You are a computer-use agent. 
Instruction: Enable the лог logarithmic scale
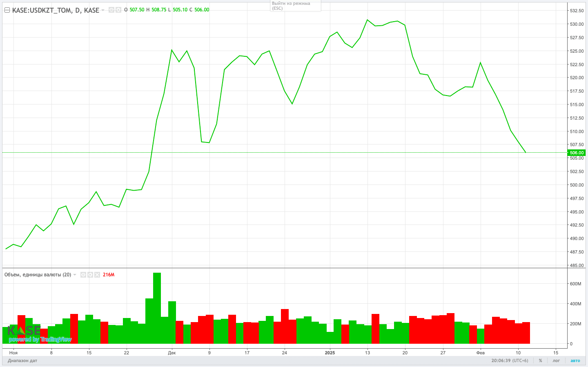pos(556,360)
